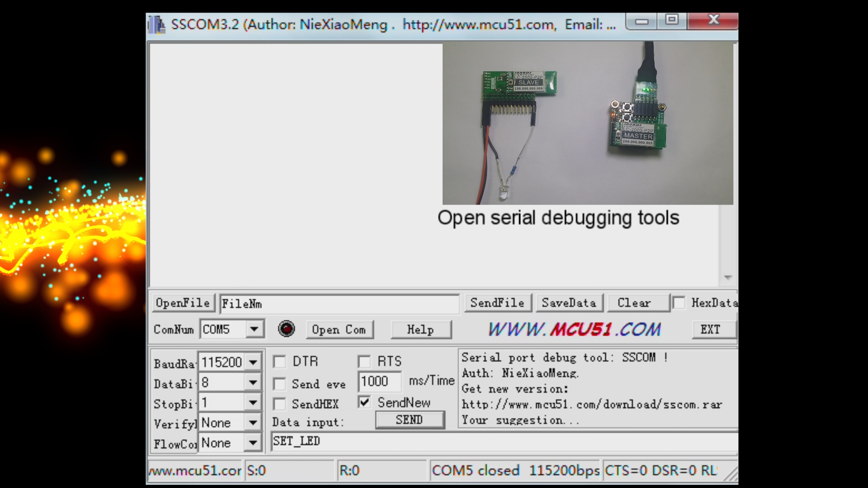Expand the ComNum COM5 dropdown
Viewport: 868px width, 488px height.
[x=255, y=329]
